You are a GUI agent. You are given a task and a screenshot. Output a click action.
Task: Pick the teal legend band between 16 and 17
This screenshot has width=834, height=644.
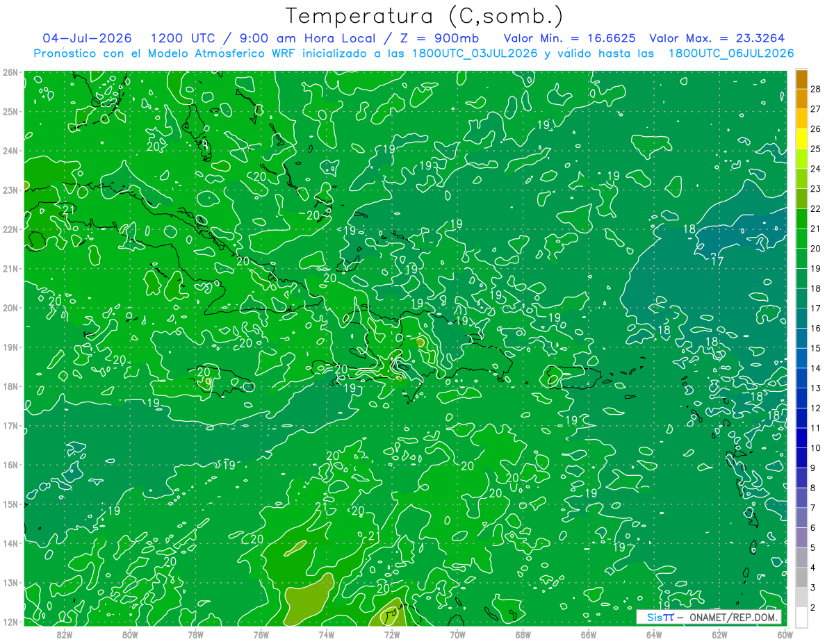(x=801, y=318)
